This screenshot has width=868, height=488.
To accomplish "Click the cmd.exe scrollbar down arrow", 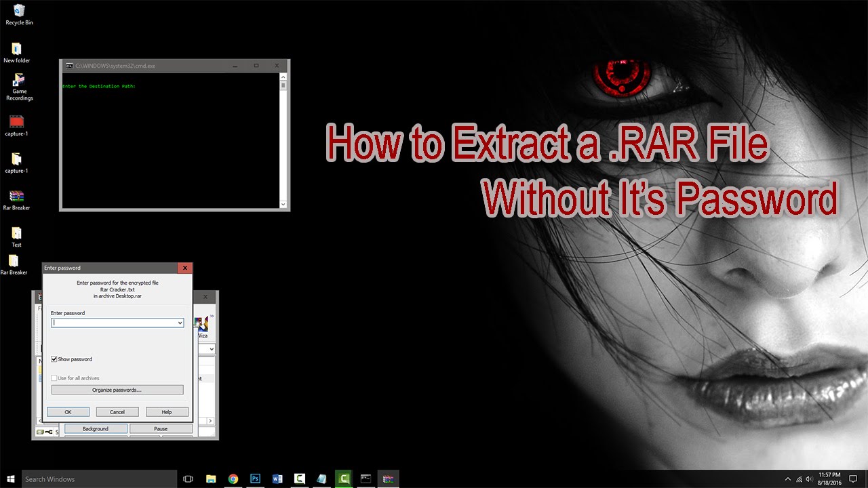I will click(283, 204).
